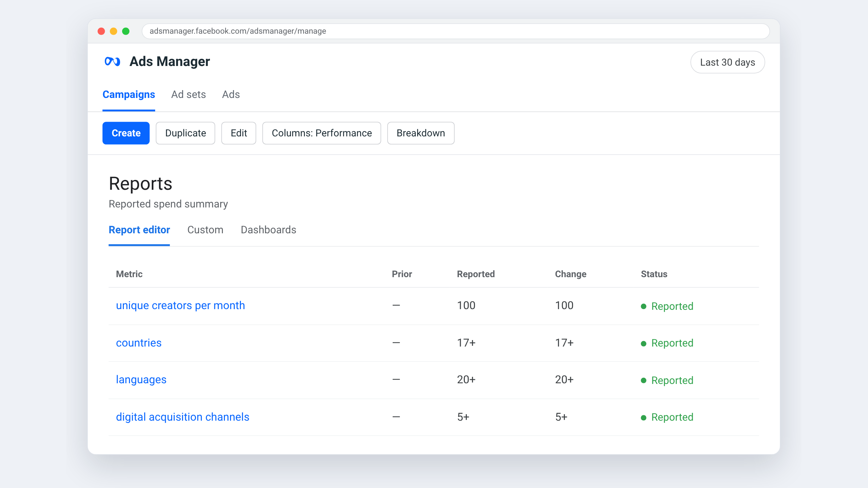Switch to the Campaigns tab
The width and height of the screenshot is (868, 488).
[129, 95]
